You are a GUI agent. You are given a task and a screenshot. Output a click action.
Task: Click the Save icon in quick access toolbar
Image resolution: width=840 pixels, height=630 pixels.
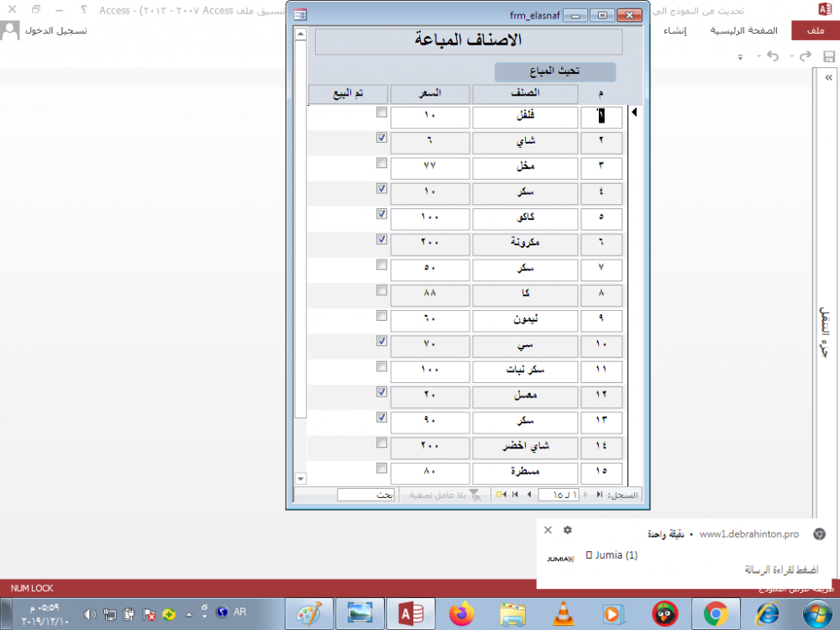tap(828, 56)
